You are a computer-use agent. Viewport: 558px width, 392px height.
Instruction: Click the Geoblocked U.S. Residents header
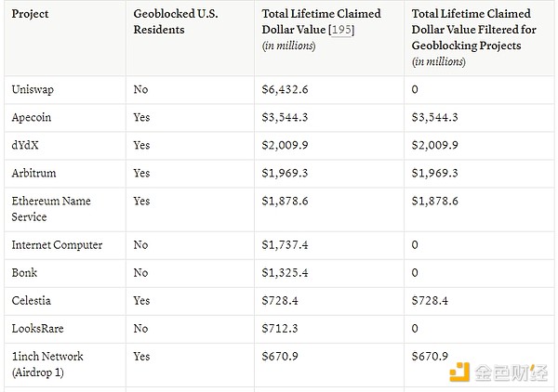[x=172, y=22]
